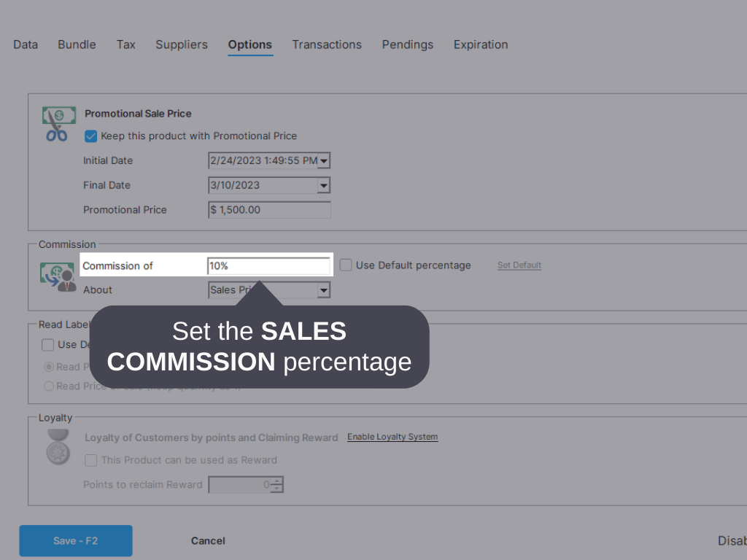Toggle the Read Label Use Default checkbox
Viewport: 747px width, 560px height.
coord(47,344)
